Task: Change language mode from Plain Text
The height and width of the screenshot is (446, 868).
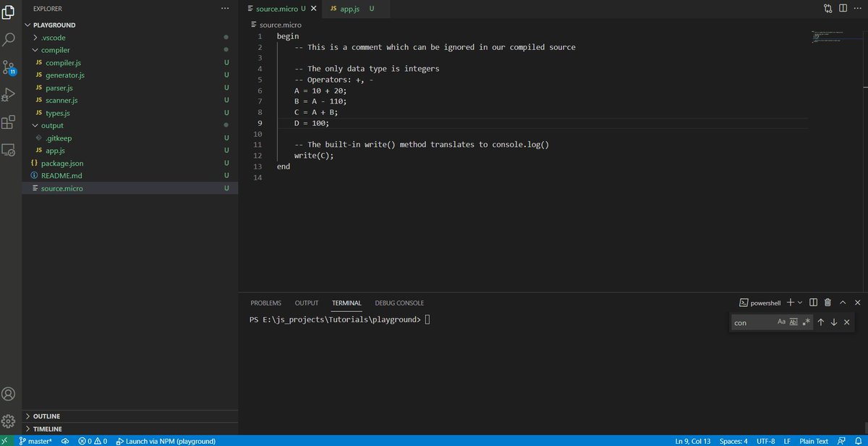Action: pos(814,441)
